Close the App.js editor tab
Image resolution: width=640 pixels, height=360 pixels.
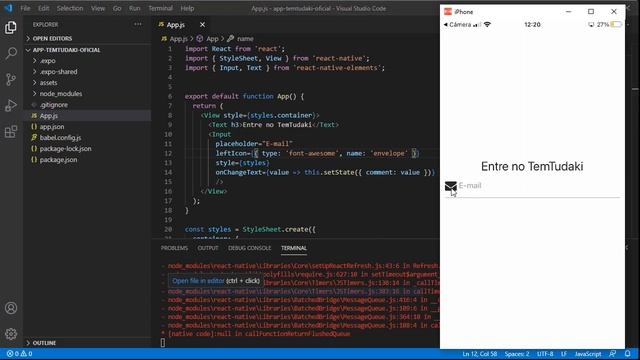click(202, 25)
